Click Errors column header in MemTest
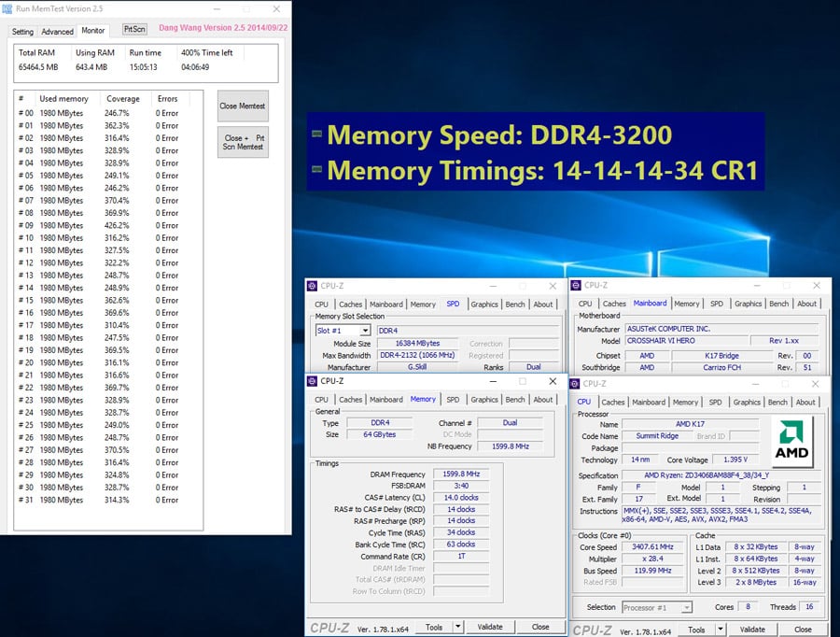 (x=167, y=99)
